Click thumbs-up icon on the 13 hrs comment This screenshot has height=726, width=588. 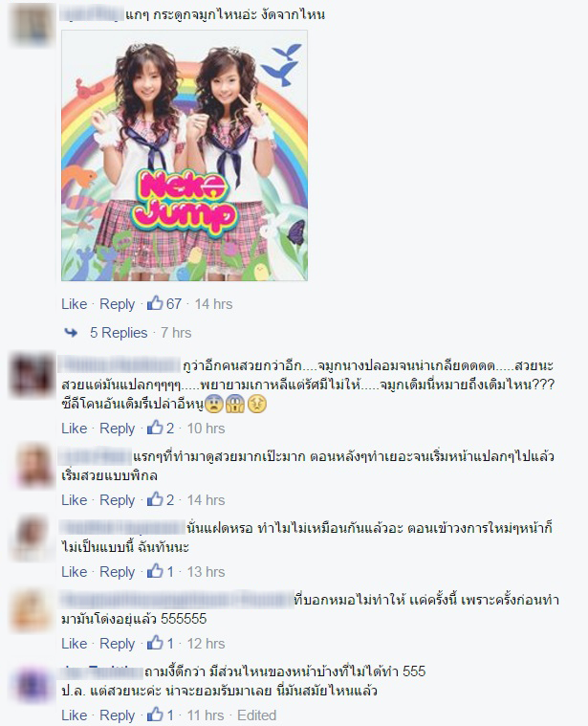pos(155,571)
